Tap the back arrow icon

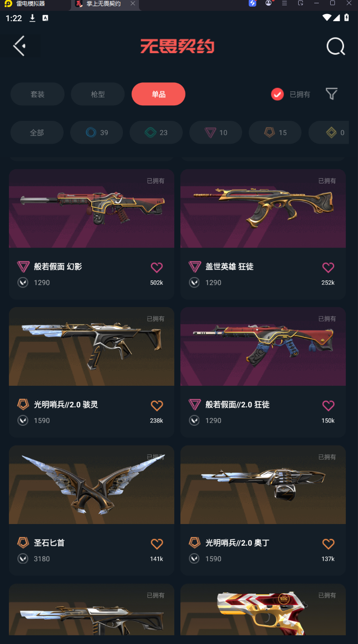(19, 46)
